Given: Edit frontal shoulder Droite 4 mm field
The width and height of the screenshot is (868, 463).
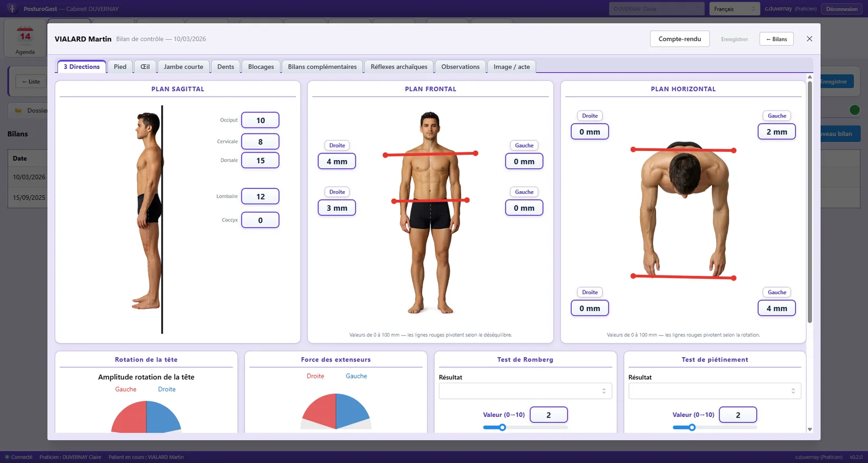Looking at the screenshot, I should (x=337, y=161).
